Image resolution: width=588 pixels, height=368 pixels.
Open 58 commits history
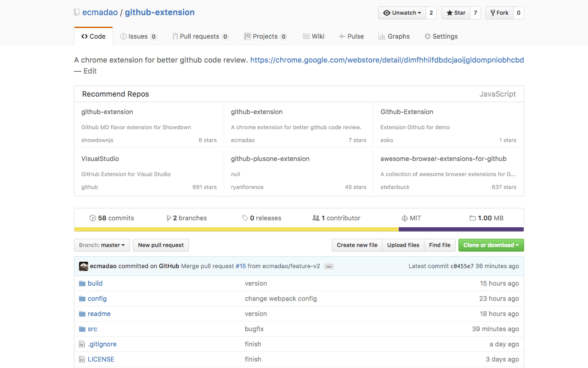[x=112, y=218]
